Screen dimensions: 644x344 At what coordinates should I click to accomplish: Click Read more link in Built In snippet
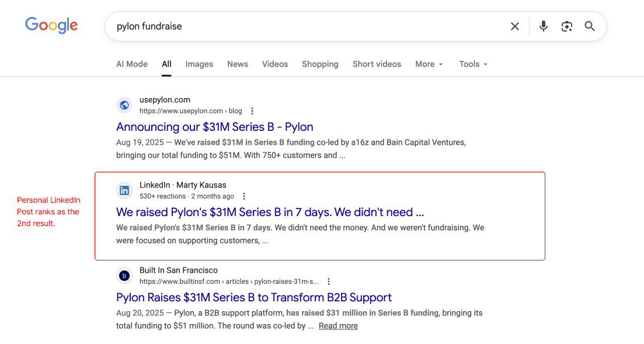(339, 326)
